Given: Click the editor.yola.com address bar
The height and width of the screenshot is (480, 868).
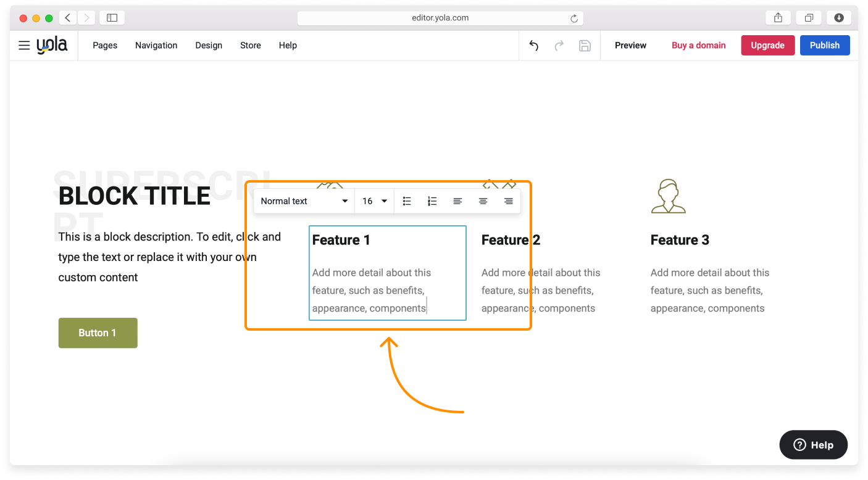Looking at the screenshot, I should tap(440, 18).
